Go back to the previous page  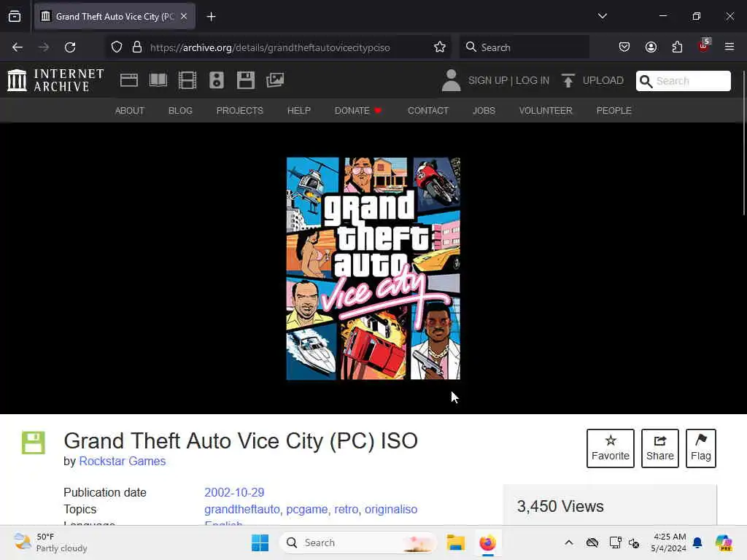coord(18,47)
